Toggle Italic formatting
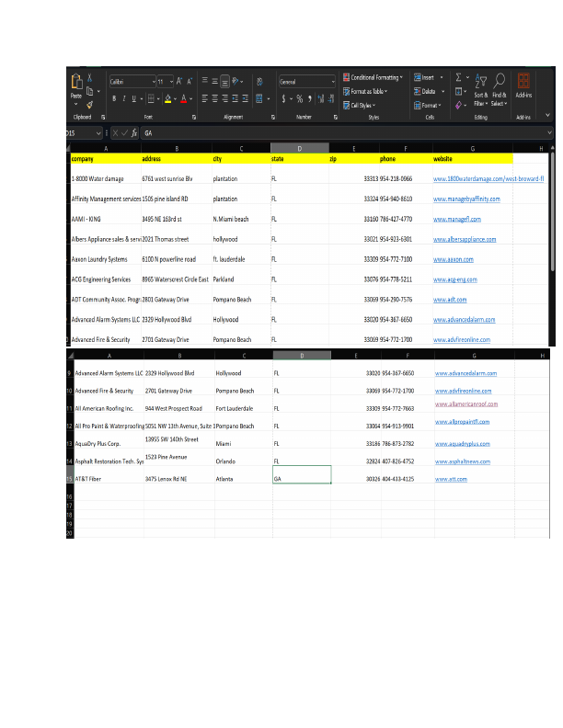The image size is (563, 728). 124,98
